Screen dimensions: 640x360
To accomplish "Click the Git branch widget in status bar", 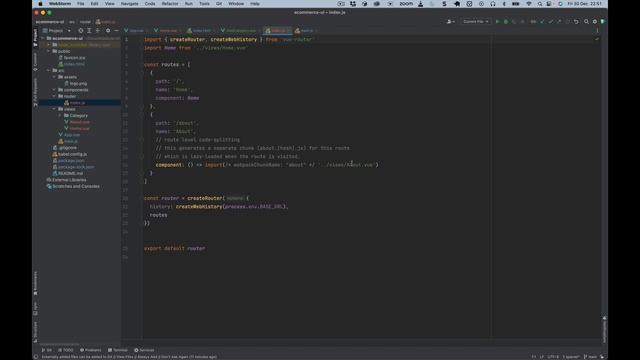I will (x=590, y=357).
